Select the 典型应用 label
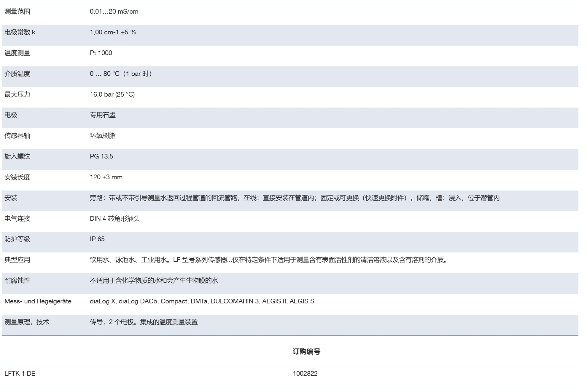Viewport: 587px width, 392px height. [17, 260]
